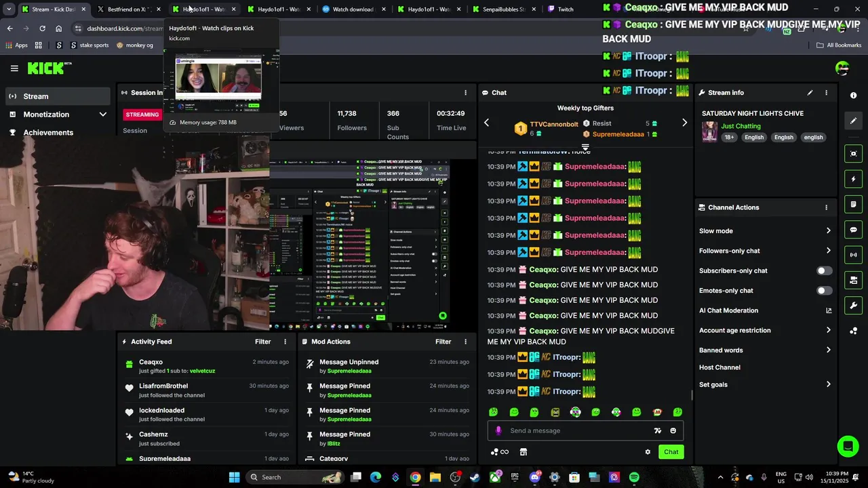Click the chat panel scrollbar

click(x=692, y=394)
